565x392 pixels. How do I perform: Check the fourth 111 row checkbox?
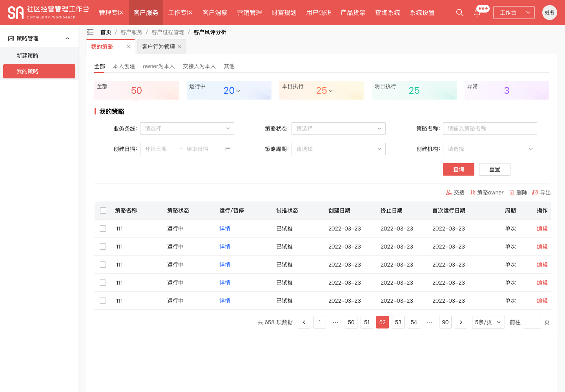click(103, 283)
